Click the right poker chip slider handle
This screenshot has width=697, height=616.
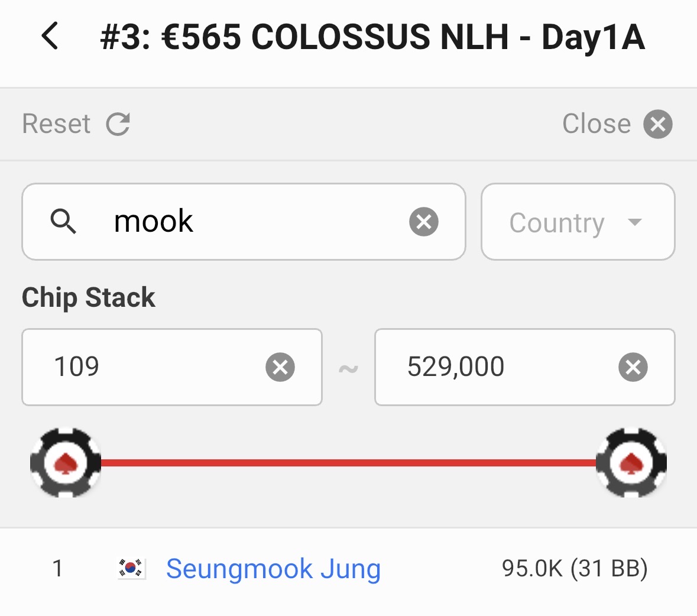[x=631, y=462]
